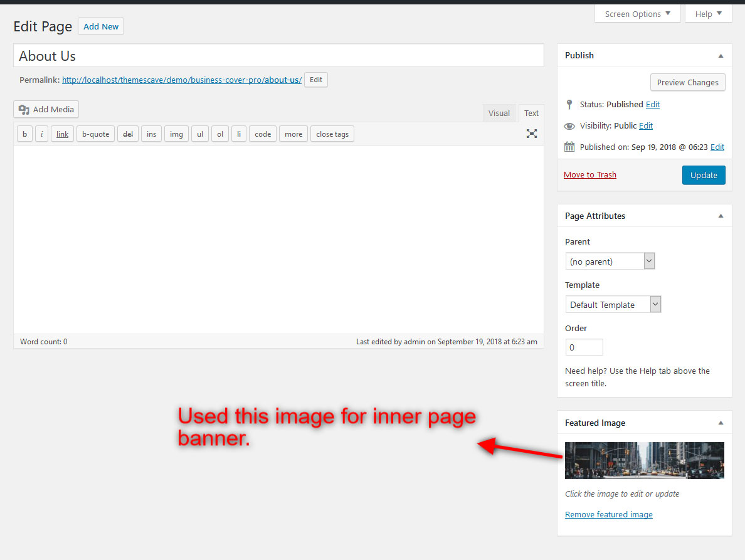Screen dimensions: 745x560
Task: Insert image with img button
Action: (176, 134)
